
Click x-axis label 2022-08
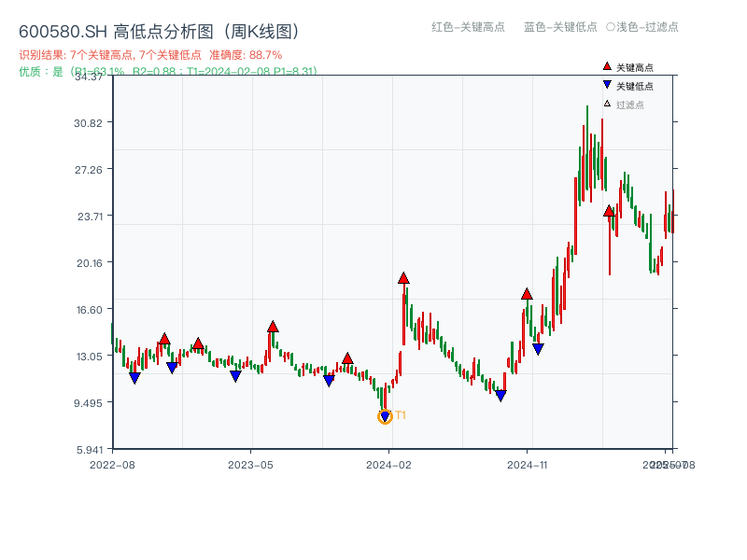(112, 465)
